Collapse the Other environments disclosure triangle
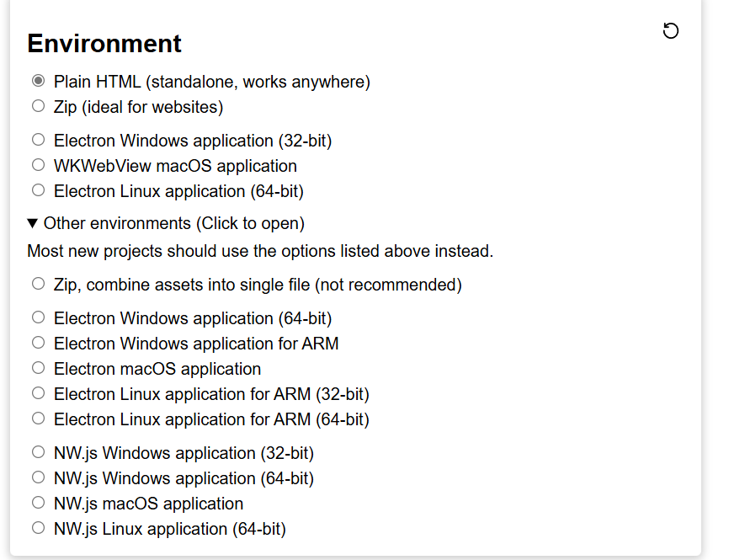This screenshot has height=560, width=729. (32, 224)
